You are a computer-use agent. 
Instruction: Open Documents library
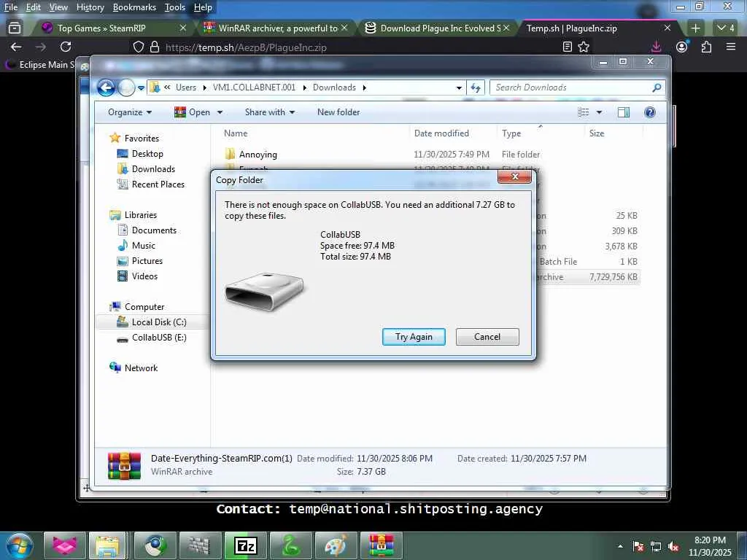tap(154, 230)
